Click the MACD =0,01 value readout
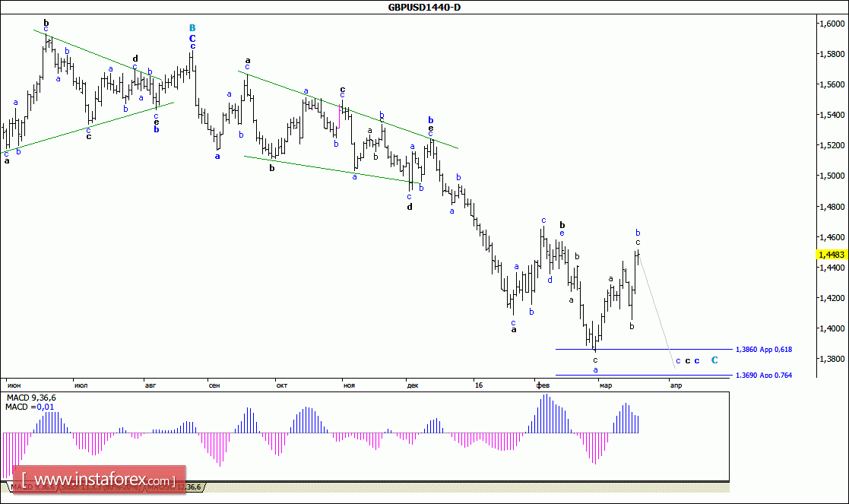 (x=30, y=407)
